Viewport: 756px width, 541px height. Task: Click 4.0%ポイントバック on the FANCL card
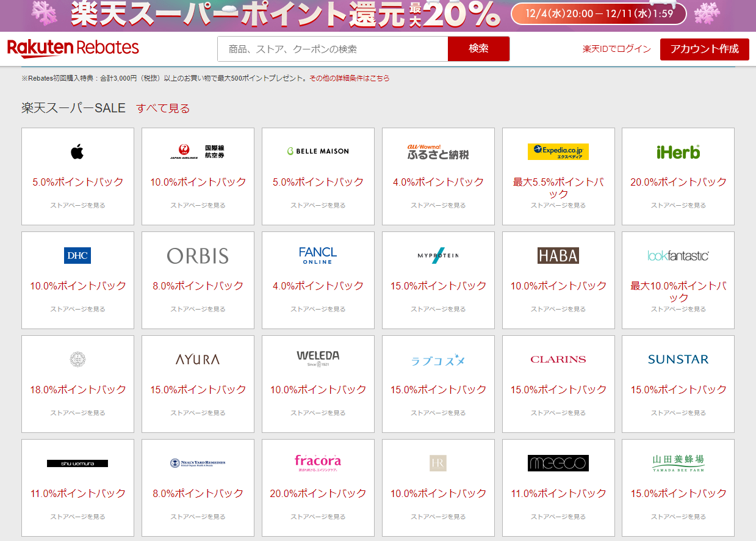coord(318,286)
